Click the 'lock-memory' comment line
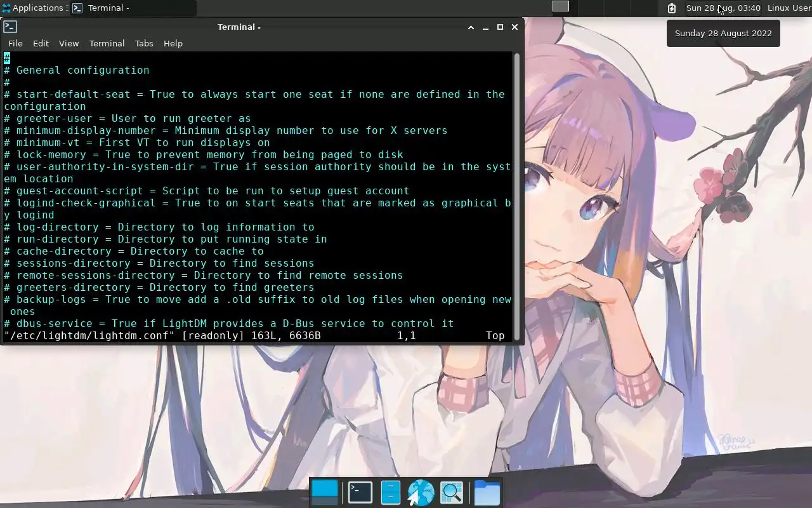 click(204, 155)
